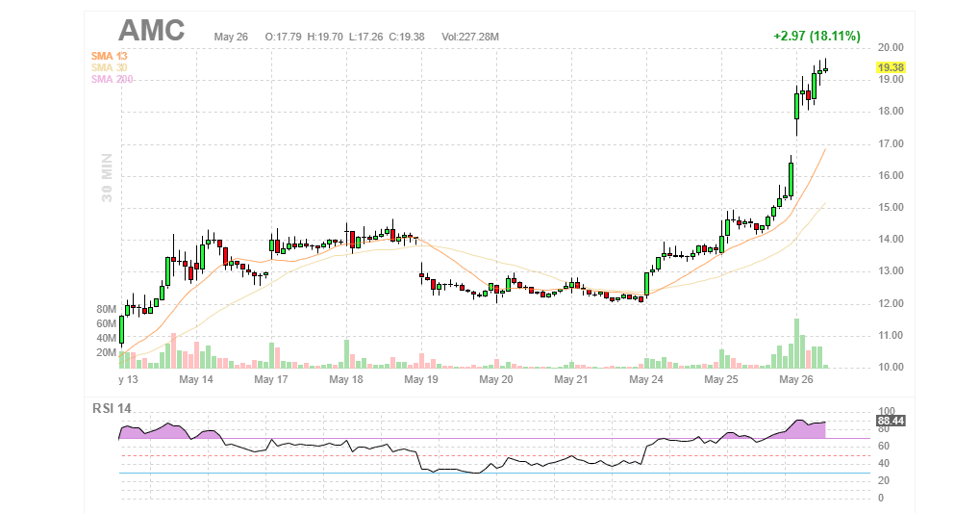Click the 10.00 price axis label
The width and height of the screenshot is (980, 513).
click(x=891, y=368)
